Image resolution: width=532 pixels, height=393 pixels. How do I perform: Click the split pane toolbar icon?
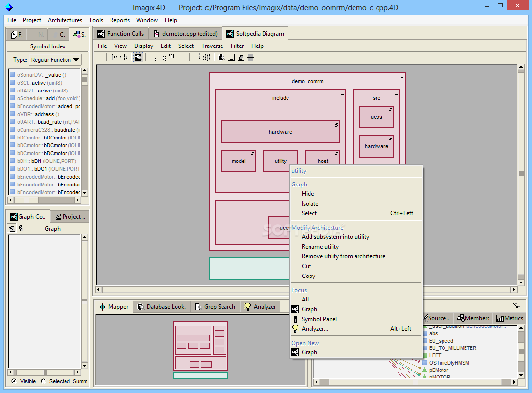(x=251, y=57)
